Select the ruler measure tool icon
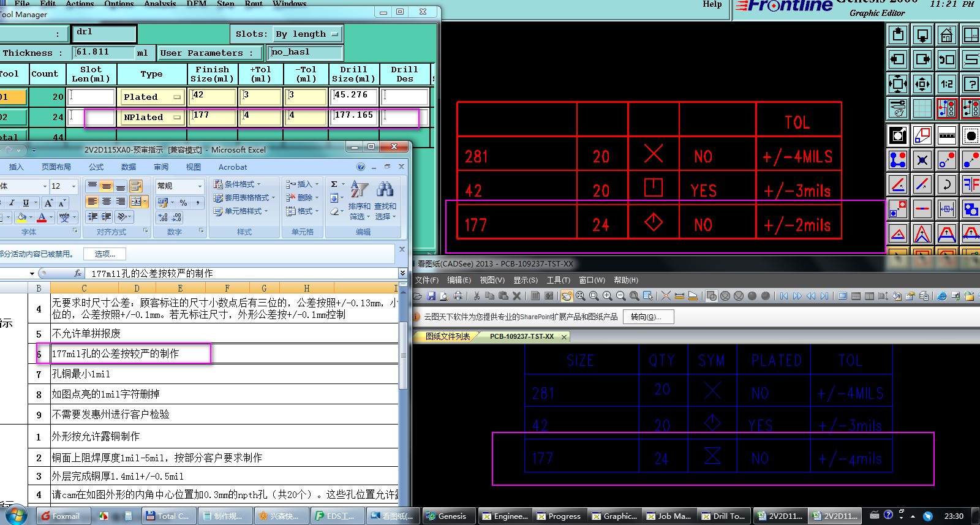 pos(946,135)
